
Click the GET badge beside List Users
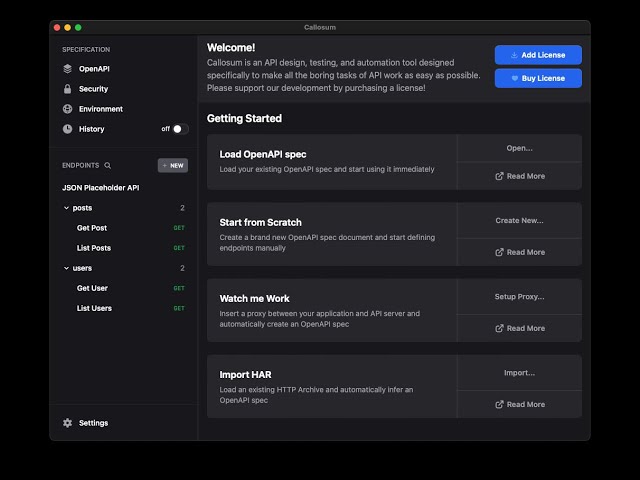179,308
